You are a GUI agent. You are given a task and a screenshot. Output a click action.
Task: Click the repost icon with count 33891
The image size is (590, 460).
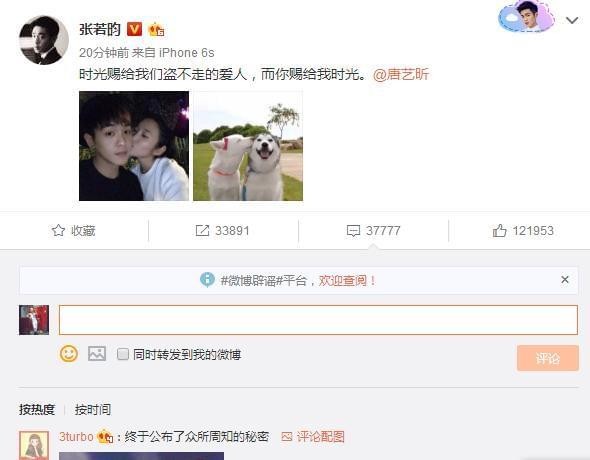[x=202, y=231]
